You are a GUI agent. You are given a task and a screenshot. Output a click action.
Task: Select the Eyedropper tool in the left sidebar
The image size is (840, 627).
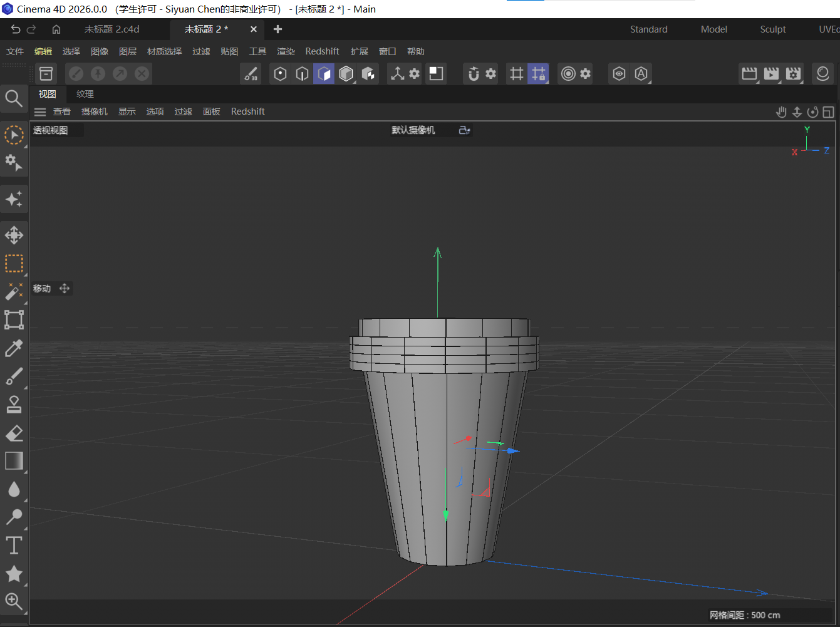click(x=14, y=348)
